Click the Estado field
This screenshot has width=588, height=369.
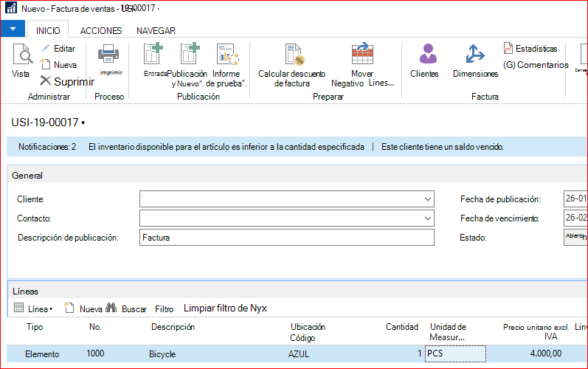click(575, 238)
